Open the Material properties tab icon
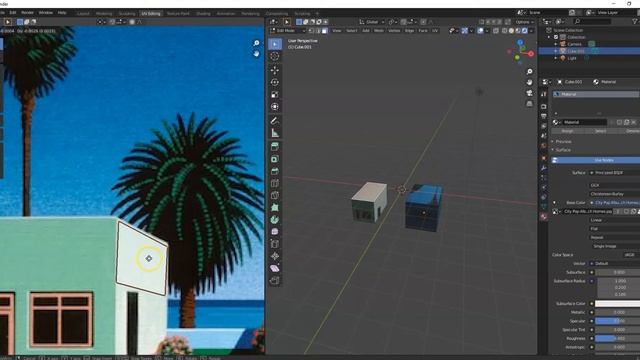The width and height of the screenshot is (640, 360). coord(543,217)
